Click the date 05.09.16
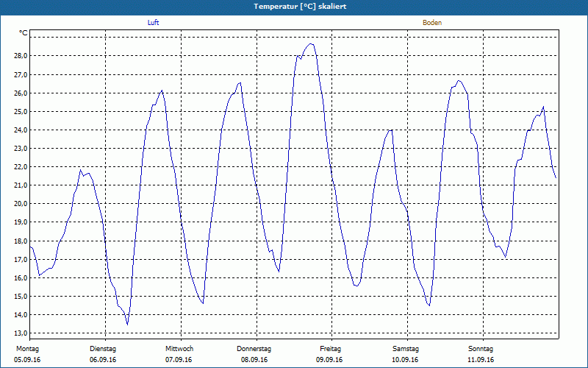The image size is (588, 368). pyautogui.click(x=27, y=360)
